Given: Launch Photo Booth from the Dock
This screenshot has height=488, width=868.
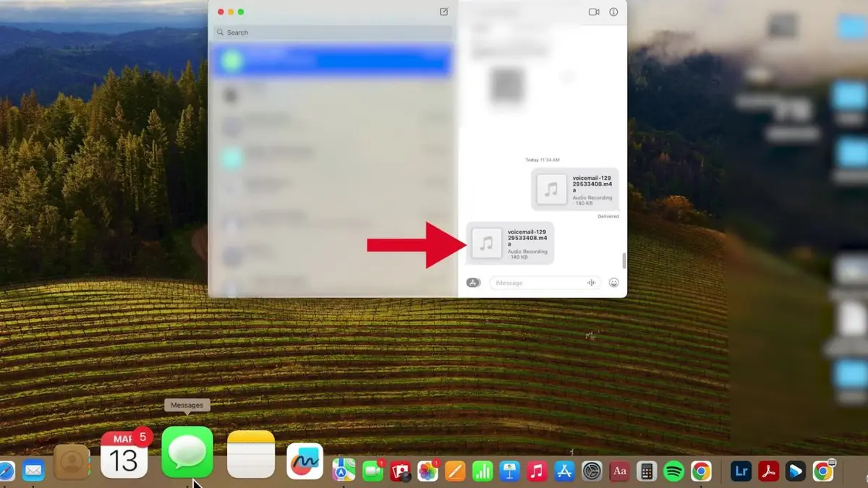Looking at the screenshot, I should (401, 471).
